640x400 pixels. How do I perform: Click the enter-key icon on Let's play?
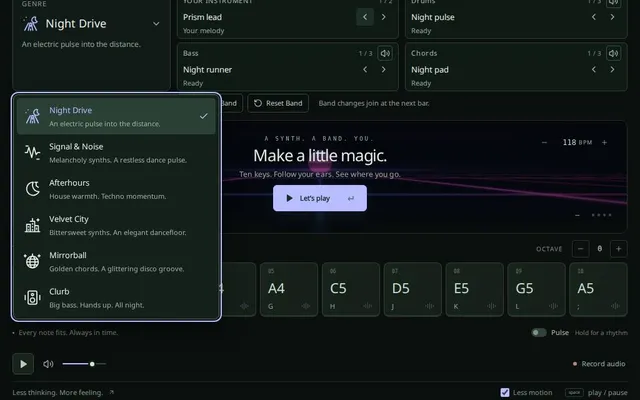point(351,198)
